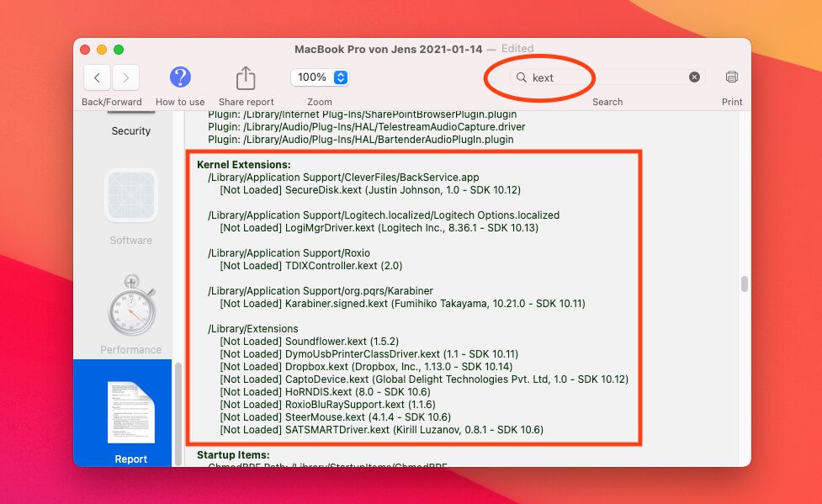Click the SATSMARTDriver.kext line
The image size is (822, 504).
382,429
